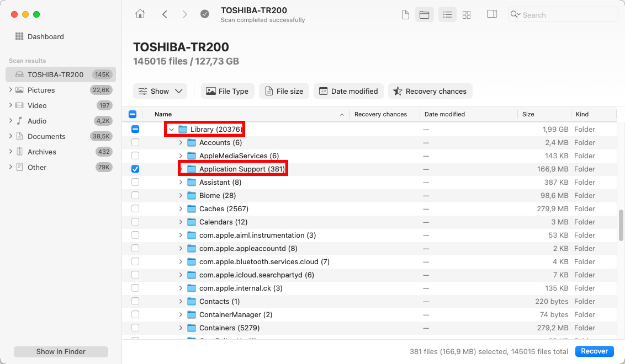
Task: Click the scan completed checkmark icon
Action: tap(204, 14)
